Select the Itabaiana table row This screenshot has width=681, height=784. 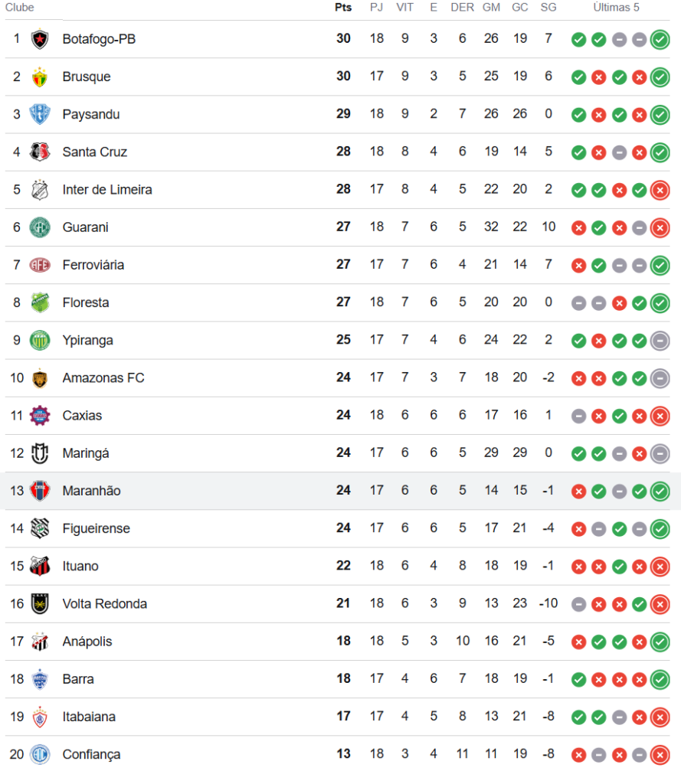(x=338, y=717)
